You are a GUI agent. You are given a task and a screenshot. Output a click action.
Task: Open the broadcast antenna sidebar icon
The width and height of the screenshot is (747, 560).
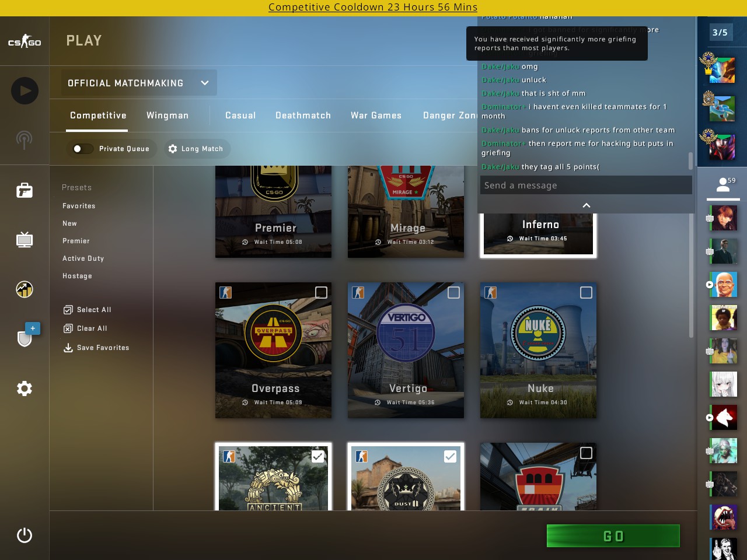(x=25, y=140)
